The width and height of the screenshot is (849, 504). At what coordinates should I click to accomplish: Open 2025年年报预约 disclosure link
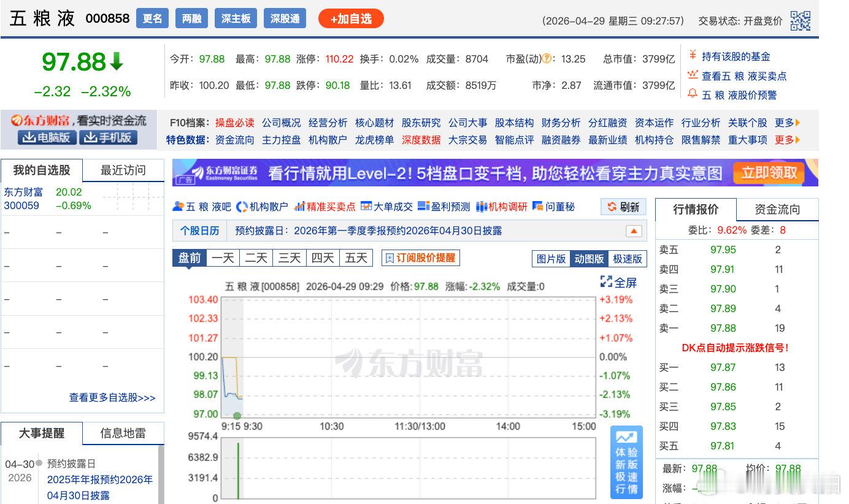tap(100, 487)
